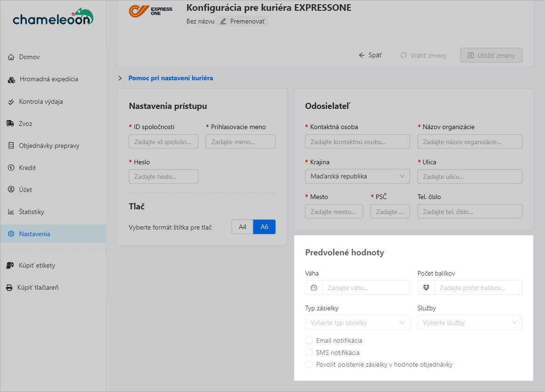Click the Späť back button
Screen dimensions: 545x392
370,55
